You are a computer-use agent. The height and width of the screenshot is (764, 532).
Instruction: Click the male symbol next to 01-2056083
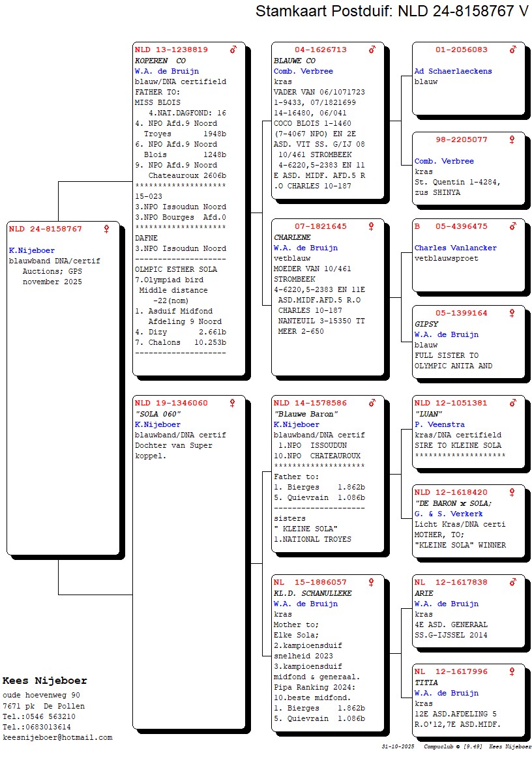click(x=513, y=50)
